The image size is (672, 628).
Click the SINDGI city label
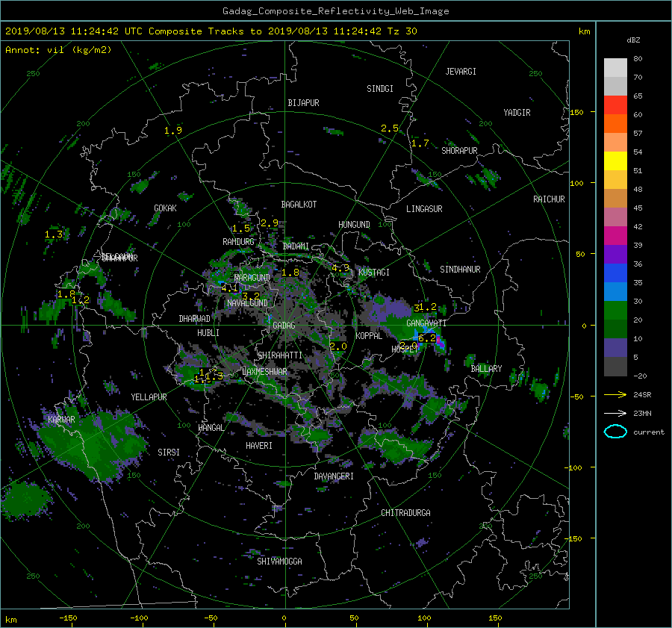tap(380, 89)
